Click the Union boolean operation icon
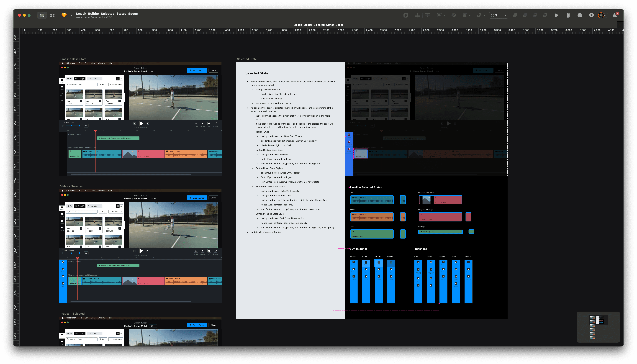 point(515,15)
